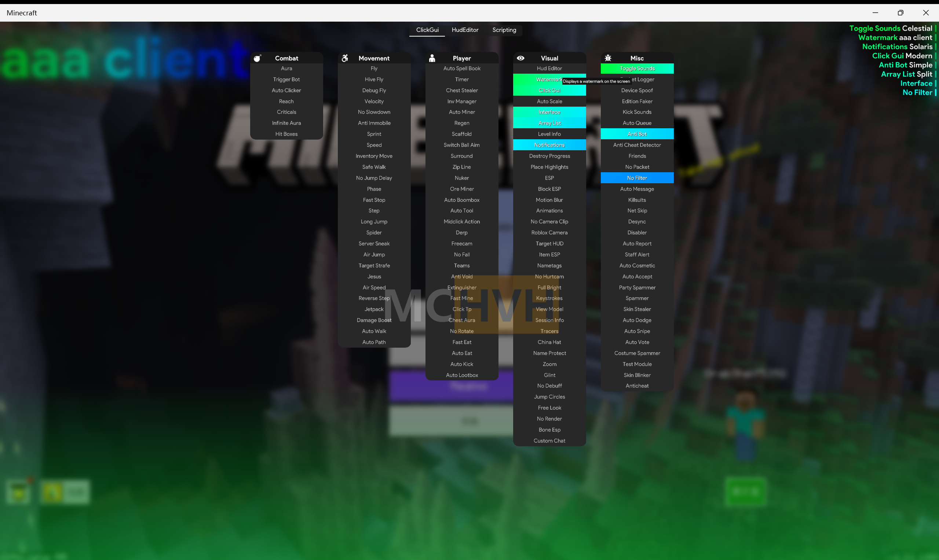Click the Misc category bug icon
The height and width of the screenshot is (560, 939).
tap(608, 58)
